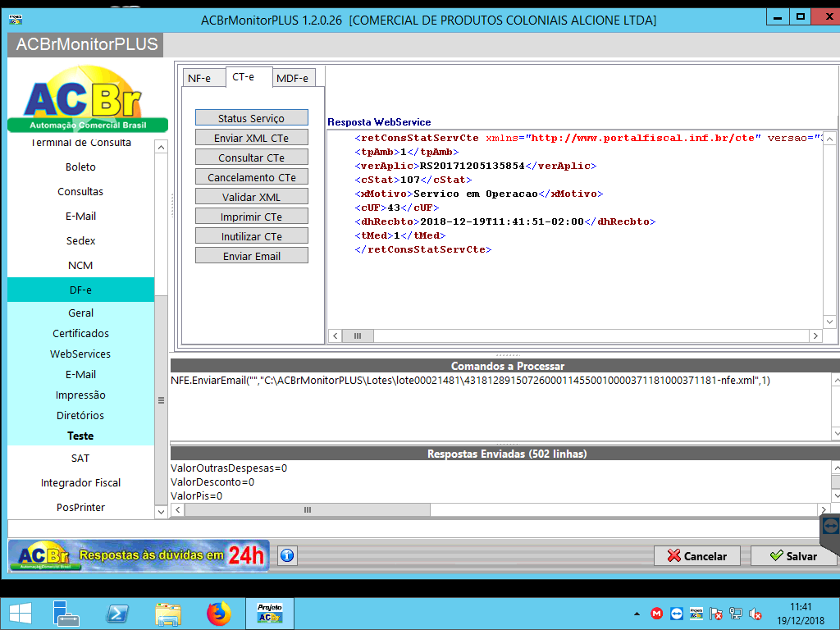Click XML response scroll left arrow
This screenshot has width=840, height=630.
pyautogui.click(x=336, y=336)
